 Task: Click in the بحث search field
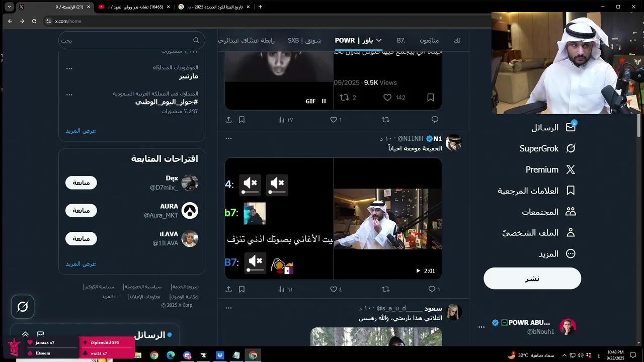[132, 40]
